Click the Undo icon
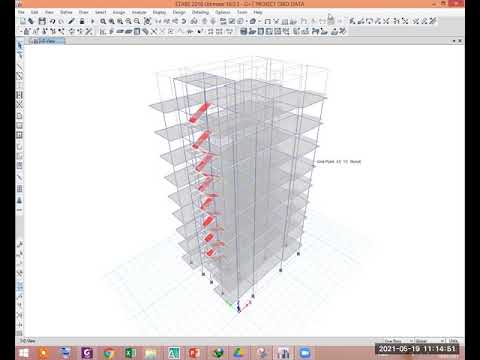Viewport: 480px width, 360px height. pyautogui.click(x=52, y=21)
